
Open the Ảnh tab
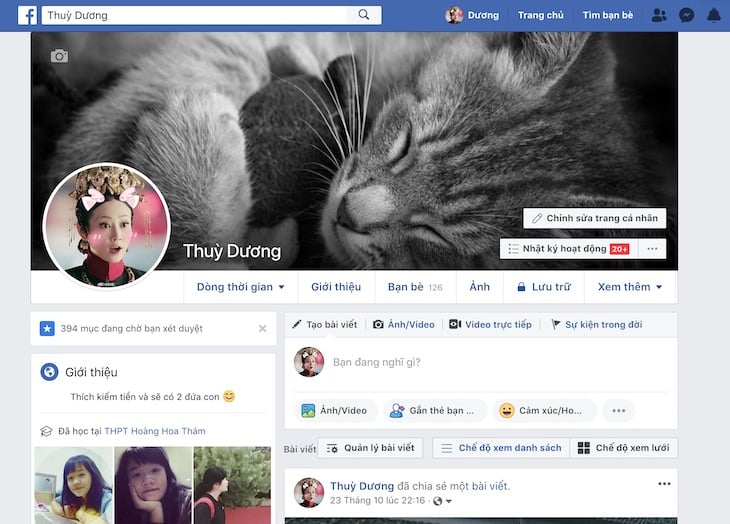(480, 287)
